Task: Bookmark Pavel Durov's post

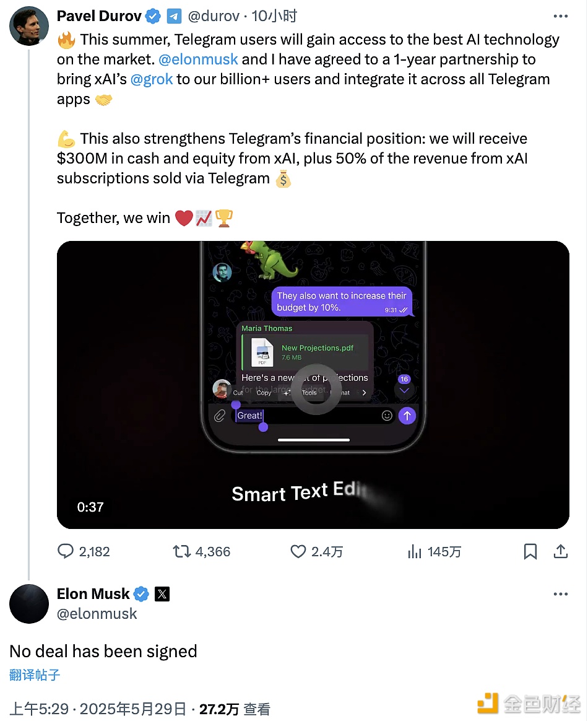Action: [x=530, y=551]
